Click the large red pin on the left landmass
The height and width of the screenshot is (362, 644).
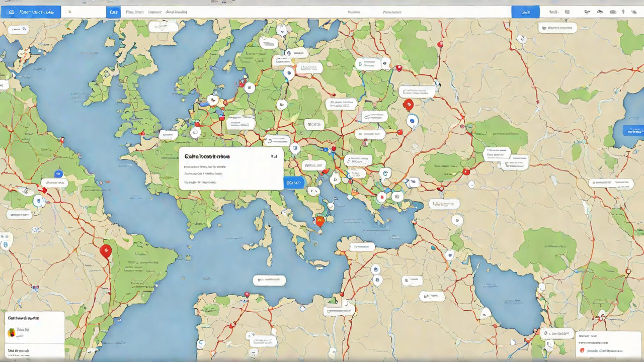coord(106,250)
